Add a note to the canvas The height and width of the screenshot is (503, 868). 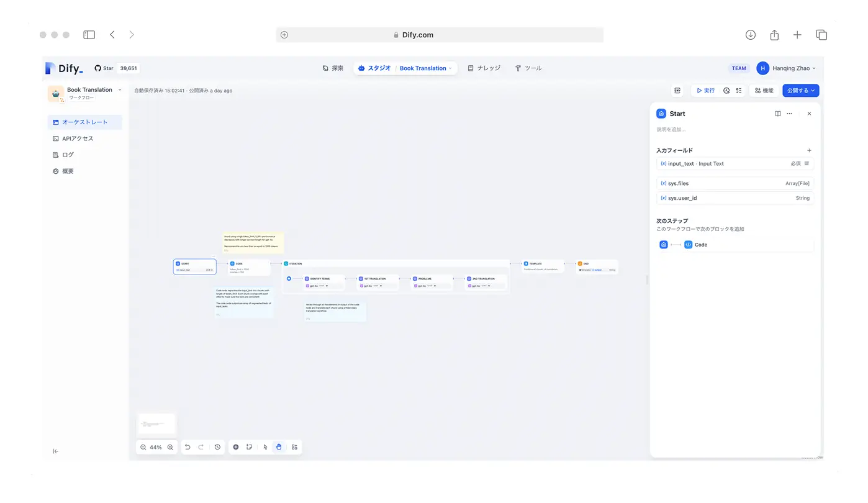click(249, 447)
